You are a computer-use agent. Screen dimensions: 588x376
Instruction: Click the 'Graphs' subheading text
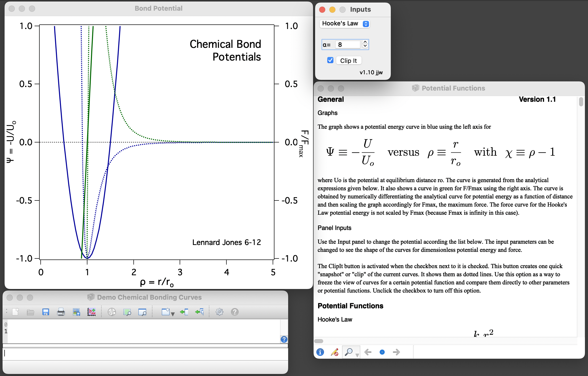[x=328, y=113]
